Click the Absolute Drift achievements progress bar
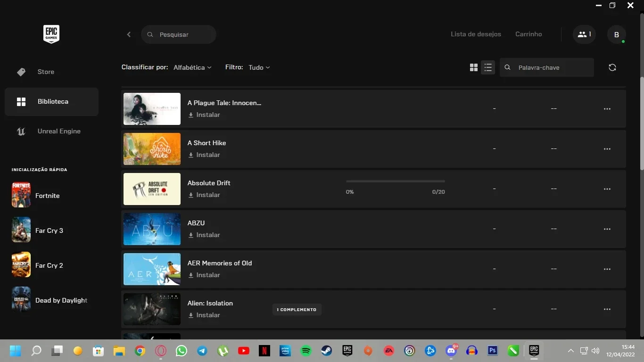Image resolution: width=644 pixels, height=362 pixels. [x=395, y=181]
